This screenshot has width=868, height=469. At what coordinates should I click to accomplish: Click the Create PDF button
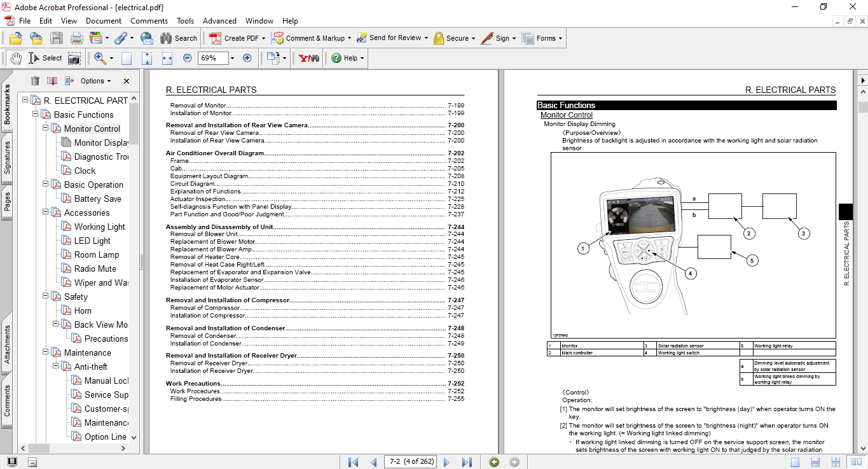pos(235,38)
